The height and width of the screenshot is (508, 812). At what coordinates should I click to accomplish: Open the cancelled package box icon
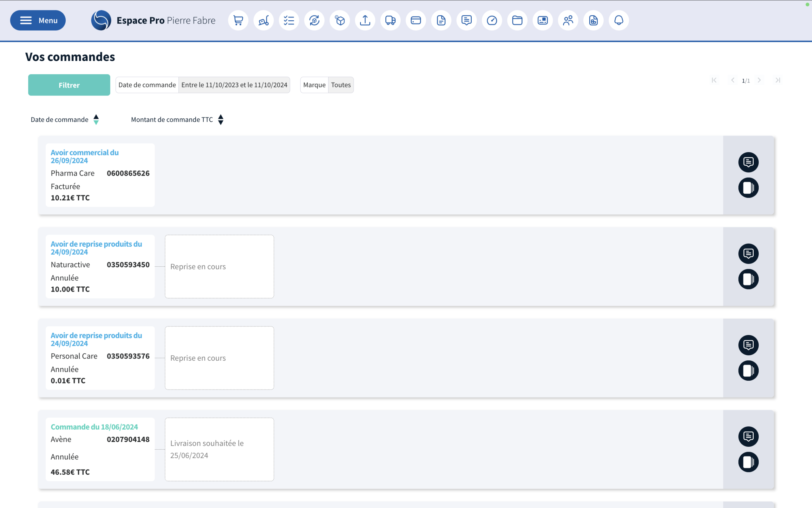340,21
